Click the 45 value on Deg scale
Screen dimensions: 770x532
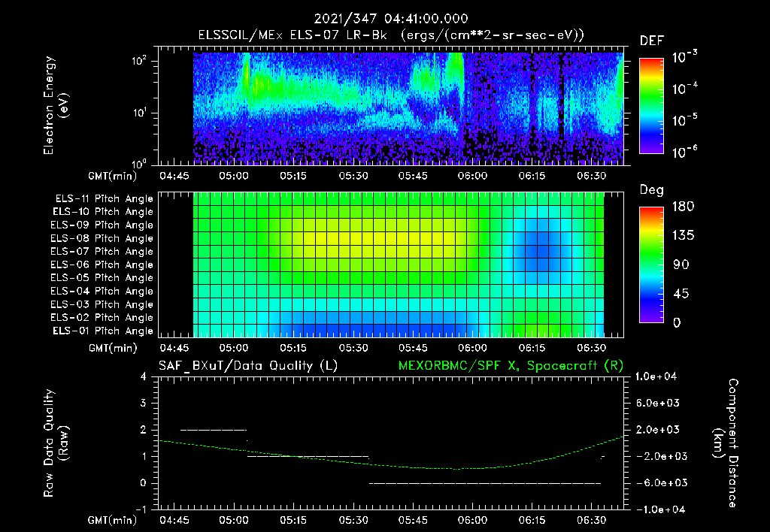pos(681,294)
